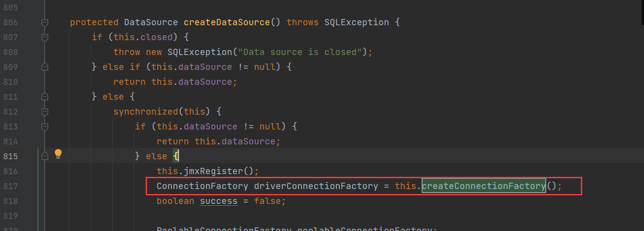Collapse the fold marker on line 809
The image size is (644, 231).
45,67
